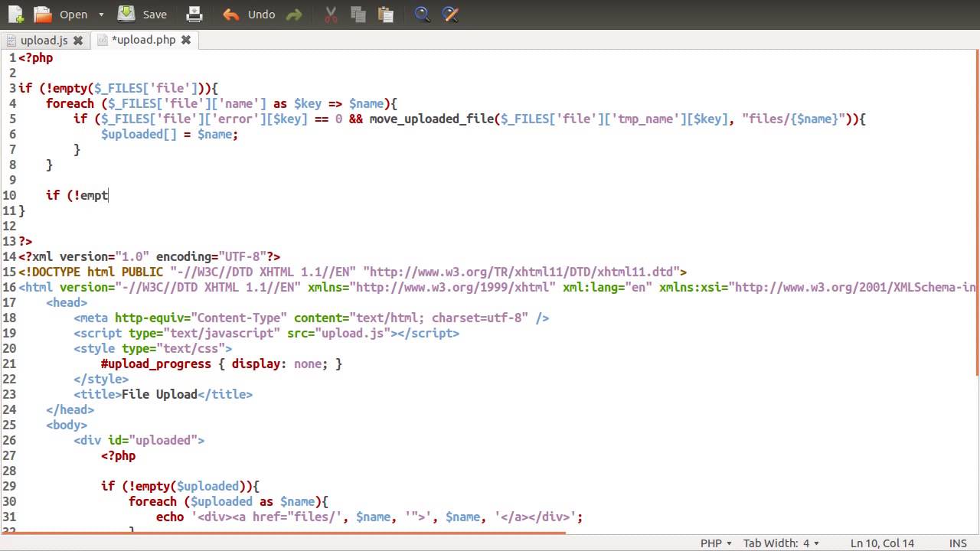Cut selection with scissors icon
The height and width of the screenshot is (551, 980).
tap(331, 14)
